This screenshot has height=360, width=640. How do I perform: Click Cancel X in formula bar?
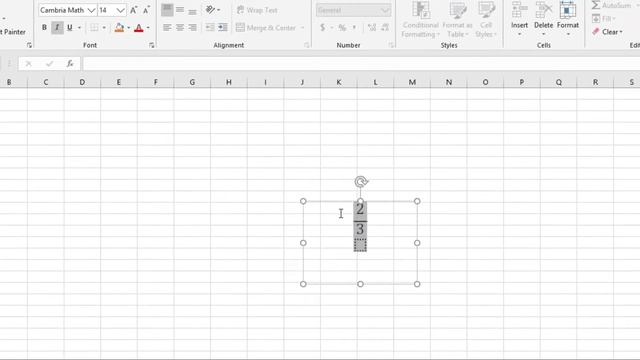29,64
